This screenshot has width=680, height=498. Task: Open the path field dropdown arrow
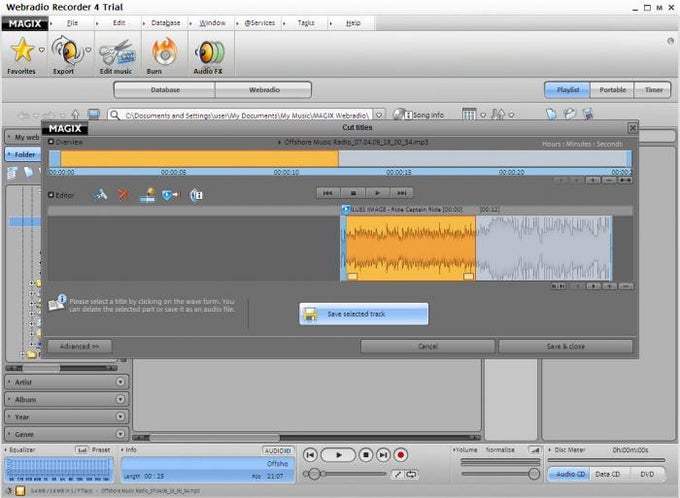point(379,115)
